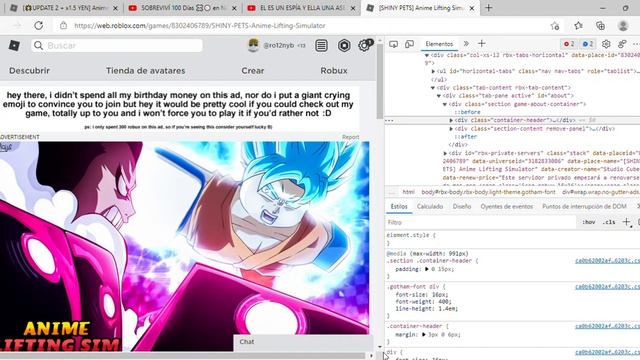640x360 pixels.
Task: Reload the page with the refresh icon
Action: [39, 26]
